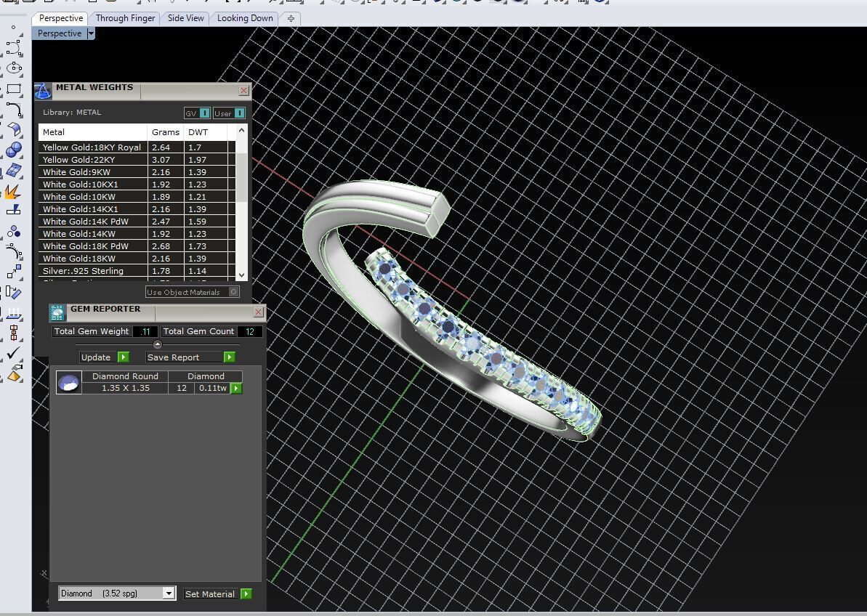Select the Boolean union spheres tool
867x616 pixels.
pos(14,150)
